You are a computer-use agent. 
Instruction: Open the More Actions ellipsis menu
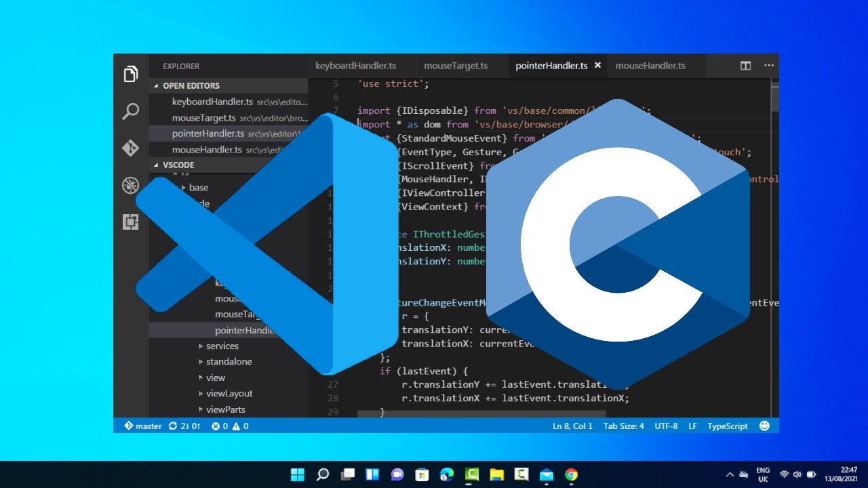click(769, 66)
